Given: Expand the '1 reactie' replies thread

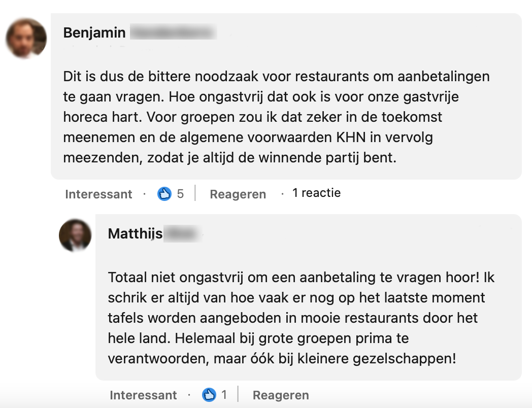Looking at the screenshot, I should 316,193.
